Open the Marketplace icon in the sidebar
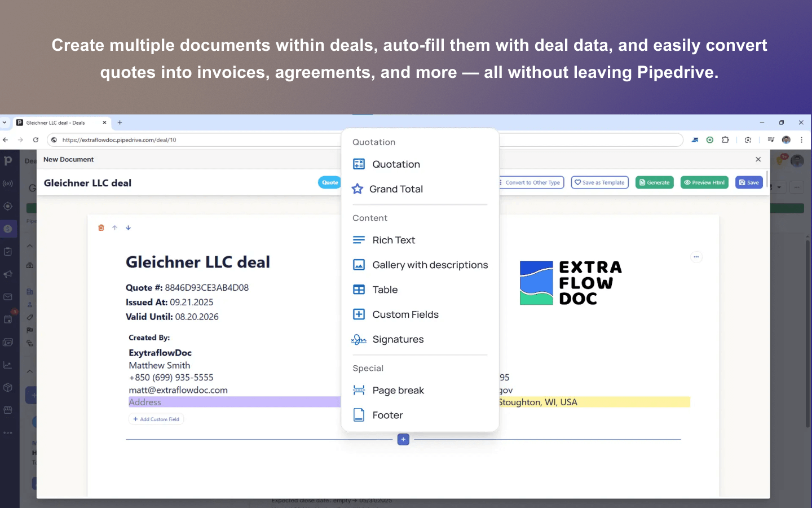 tap(8, 410)
